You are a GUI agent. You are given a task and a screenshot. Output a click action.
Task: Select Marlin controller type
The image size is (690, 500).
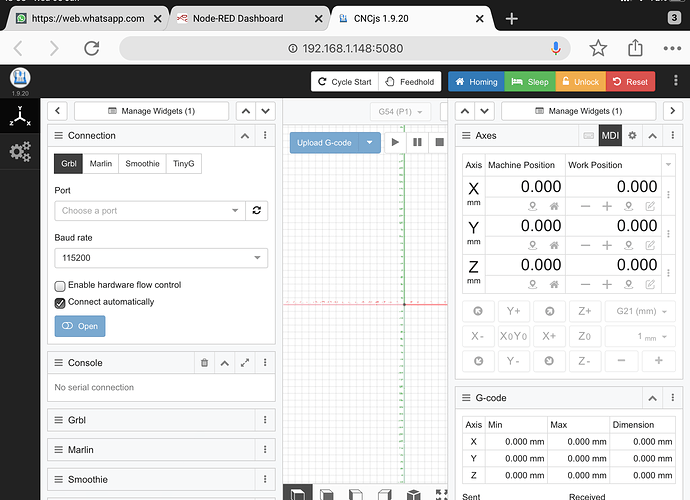[101, 164]
